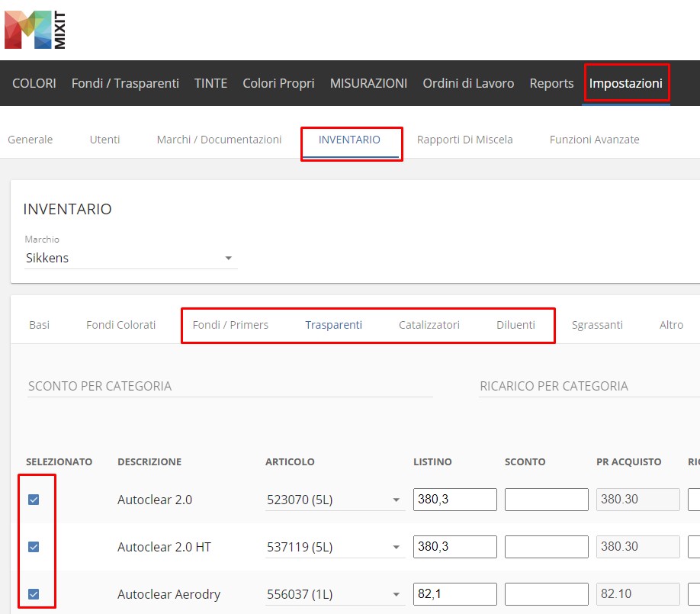Click Pr Acquisto field for Autoclear 2.0 HT
Screen dimensions: 700x614
pyautogui.click(x=638, y=547)
